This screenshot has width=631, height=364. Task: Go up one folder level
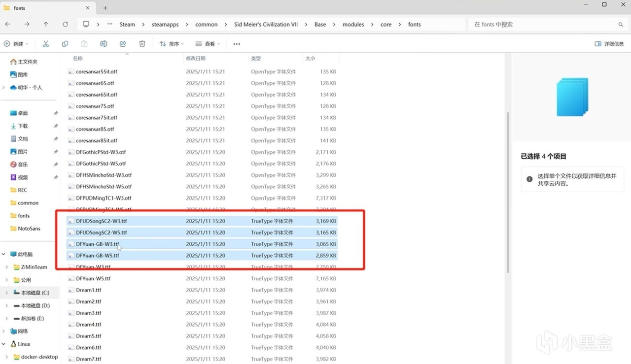click(46, 24)
